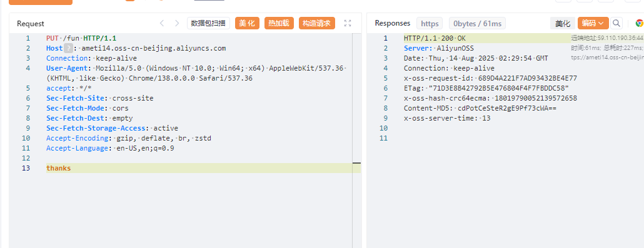Click the 0bytes / 61ms size indicator

point(477,23)
